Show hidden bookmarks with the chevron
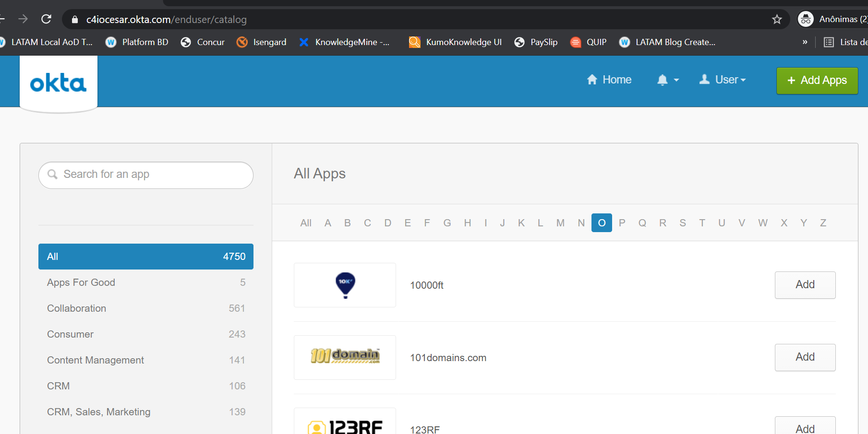Viewport: 868px width, 434px height. pyautogui.click(x=805, y=42)
